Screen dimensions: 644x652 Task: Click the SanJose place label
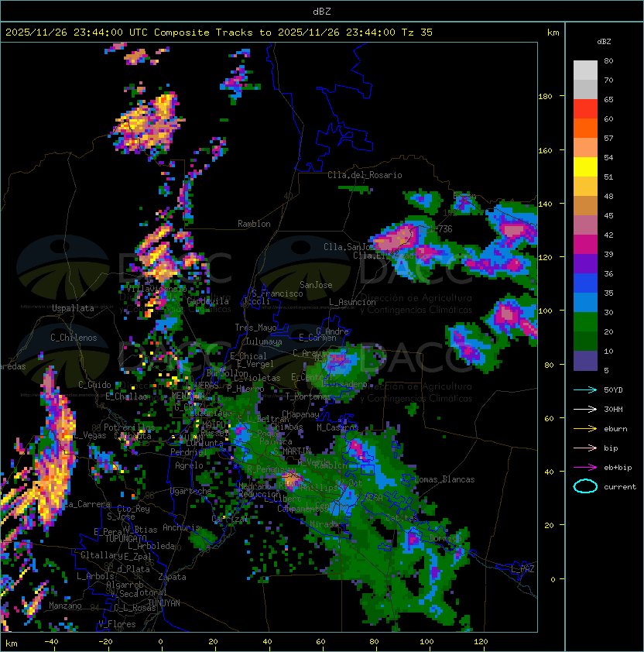pyautogui.click(x=316, y=285)
